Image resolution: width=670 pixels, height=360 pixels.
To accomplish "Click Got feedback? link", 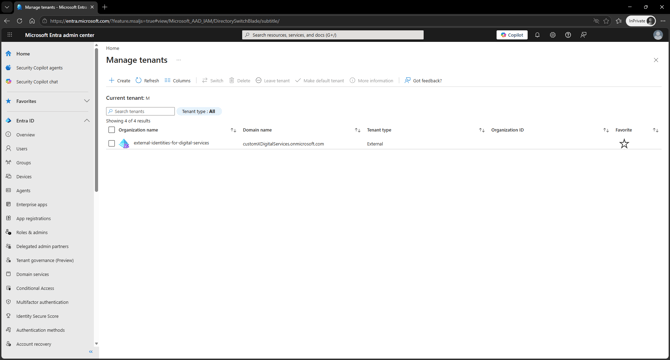I will tap(423, 80).
